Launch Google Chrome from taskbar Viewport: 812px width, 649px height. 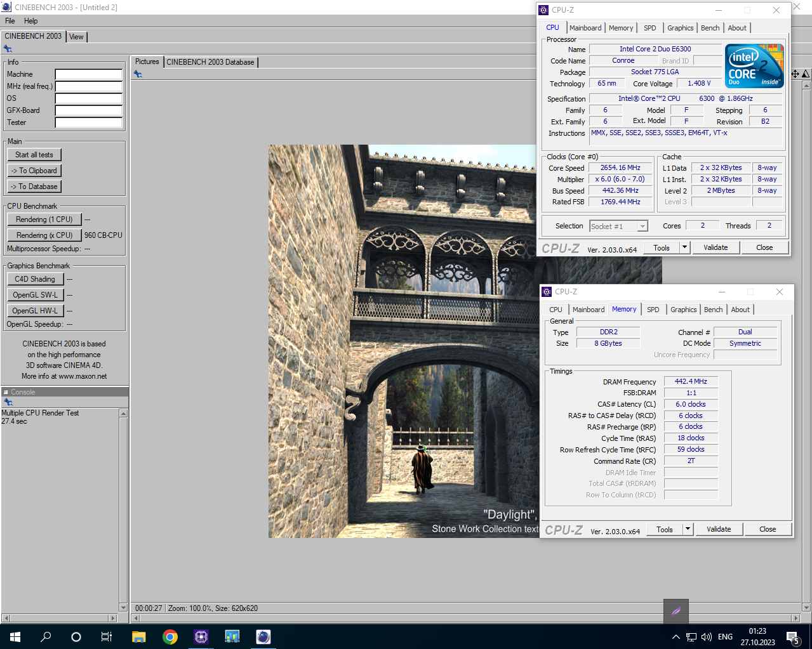click(x=170, y=636)
